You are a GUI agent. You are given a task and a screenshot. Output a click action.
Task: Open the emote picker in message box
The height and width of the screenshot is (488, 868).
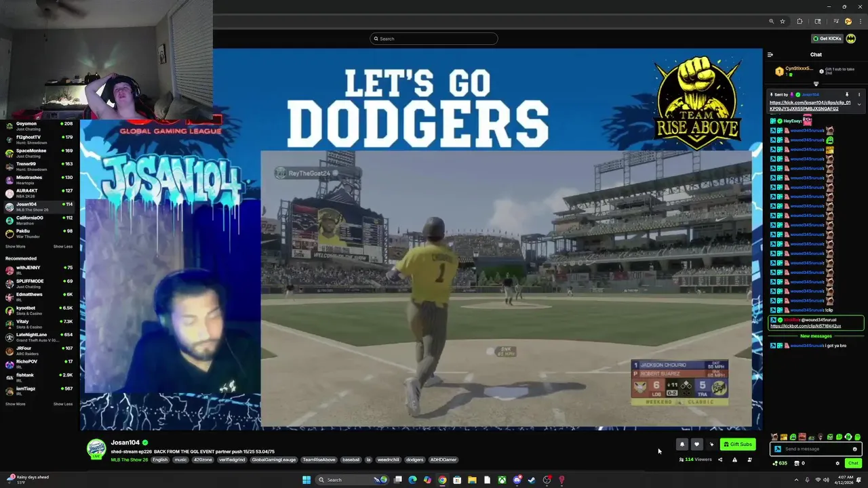(x=854, y=449)
